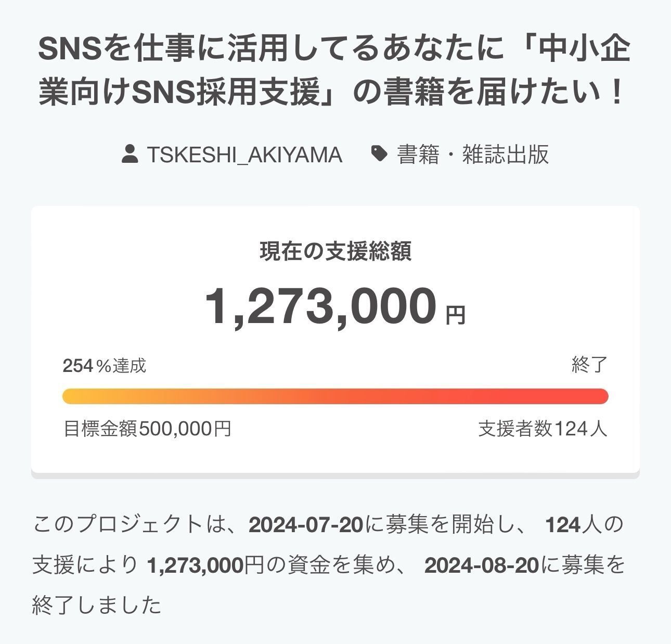Click the bold 124 in the summary paragraph

tap(562, 525)
